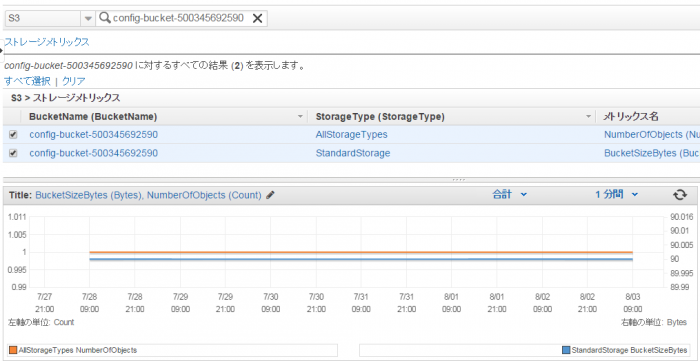Sort by メトリックス名 column header
Viewport: 700px width, 361px height.
(x=630, y=117)
